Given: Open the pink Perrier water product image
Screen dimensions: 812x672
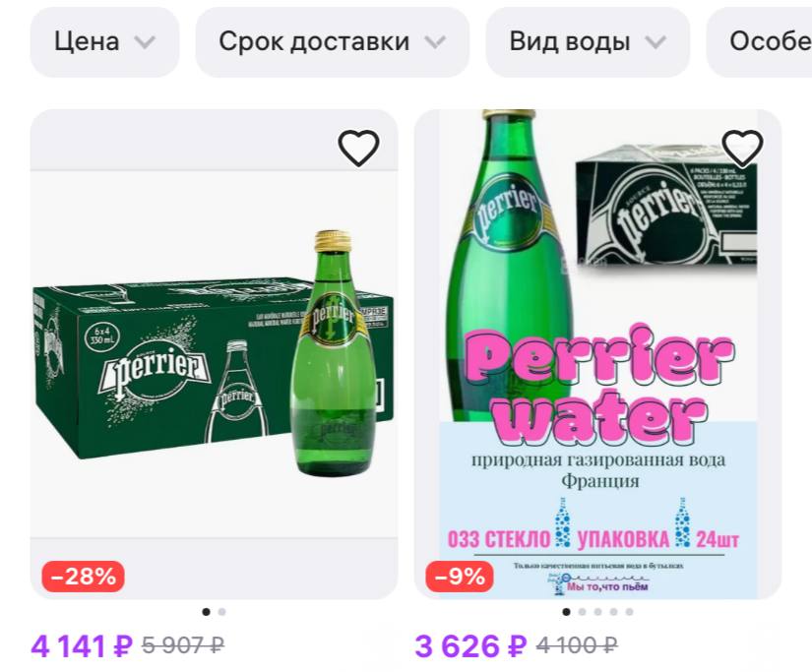Looking at the screenshot, I should point(597,354).
